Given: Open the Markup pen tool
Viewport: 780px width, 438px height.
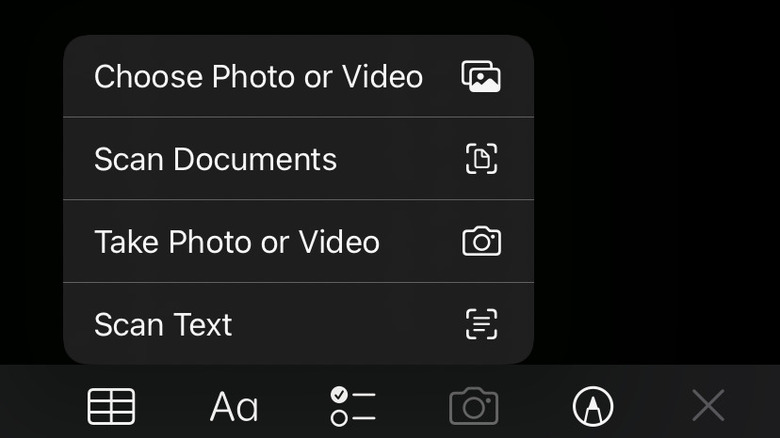Looking at the screenshot, I should [592, 407].
